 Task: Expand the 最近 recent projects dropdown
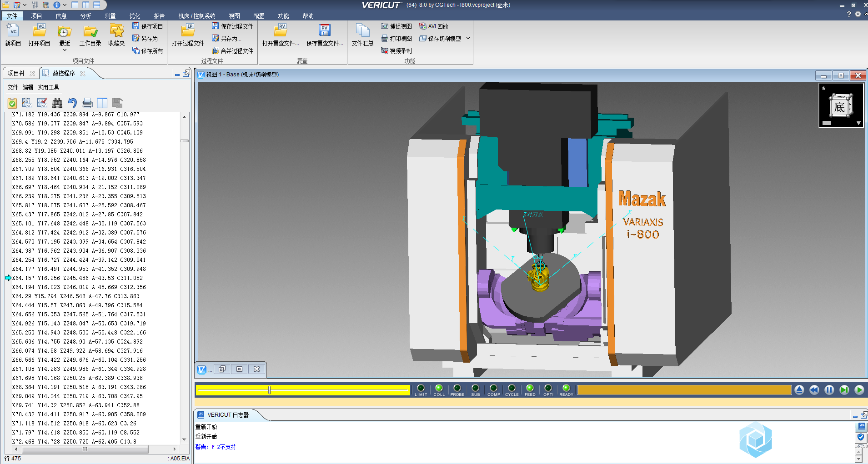(x=65, y=50)
